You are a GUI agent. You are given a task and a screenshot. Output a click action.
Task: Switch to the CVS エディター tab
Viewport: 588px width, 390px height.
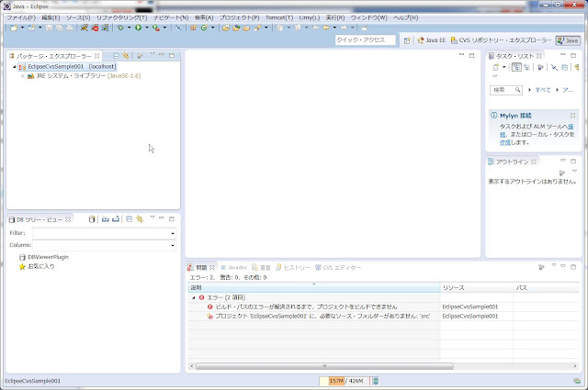click(338, 267)
